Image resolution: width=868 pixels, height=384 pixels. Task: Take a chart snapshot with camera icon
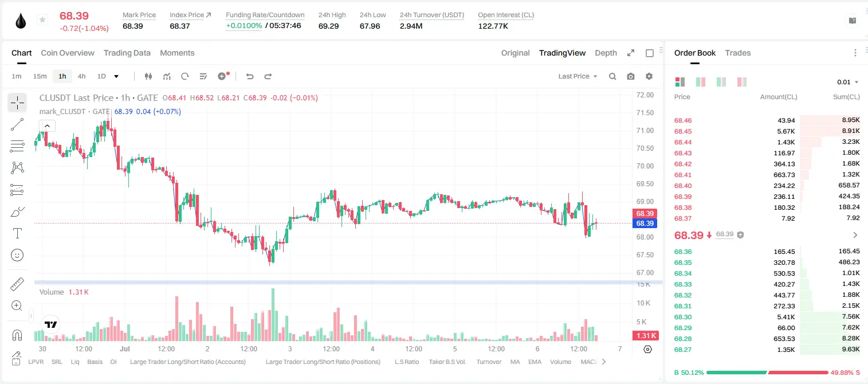coord(631,76)
